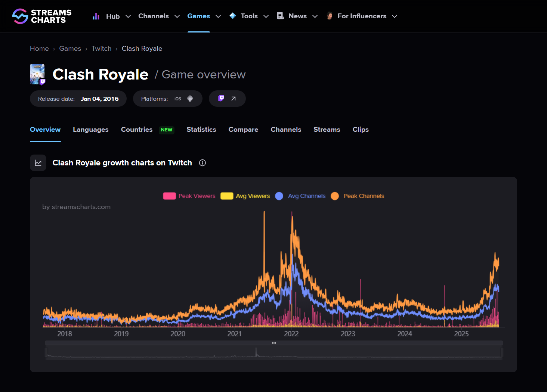547x392 pixels.
Task: Click the Android platform icon
Action: point(190,99)
